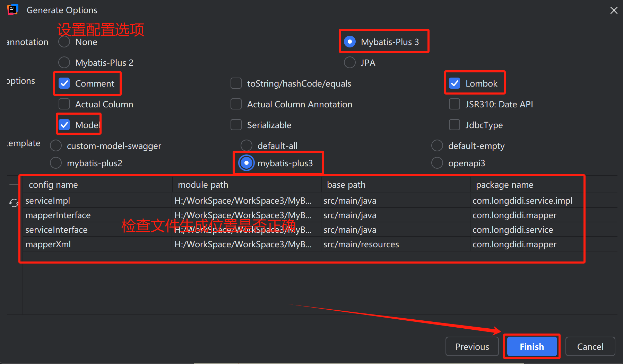623x364 pixels.
Task: Enable JSR310: Date API option
Action: click(x=455, y=104)
